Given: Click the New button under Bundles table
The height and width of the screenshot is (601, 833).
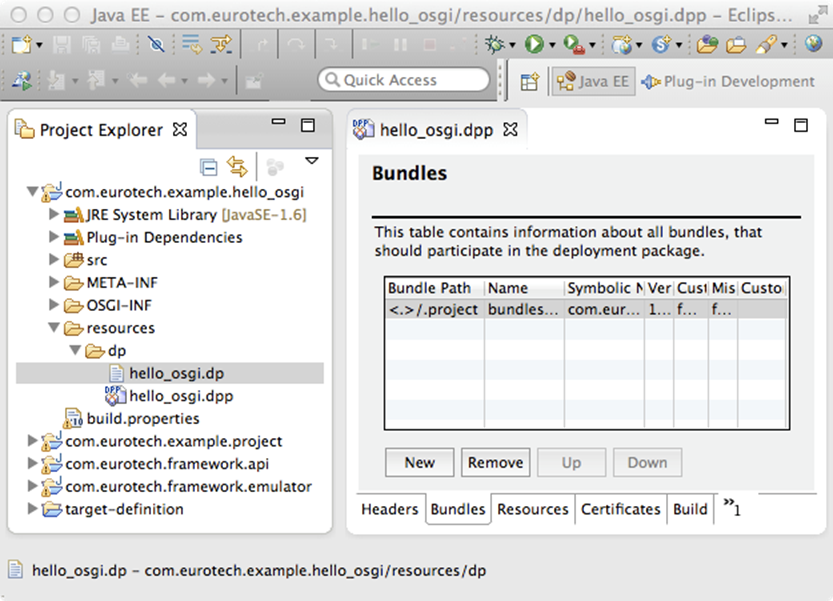Looking at the screenshot, I should pyautogui.click(x=420, y=462).
